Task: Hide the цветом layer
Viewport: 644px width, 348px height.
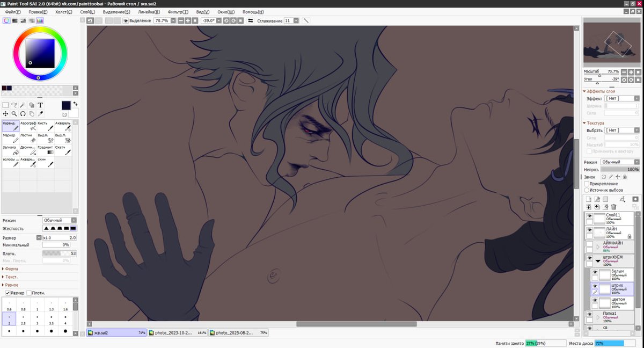Action: point(595,300)
